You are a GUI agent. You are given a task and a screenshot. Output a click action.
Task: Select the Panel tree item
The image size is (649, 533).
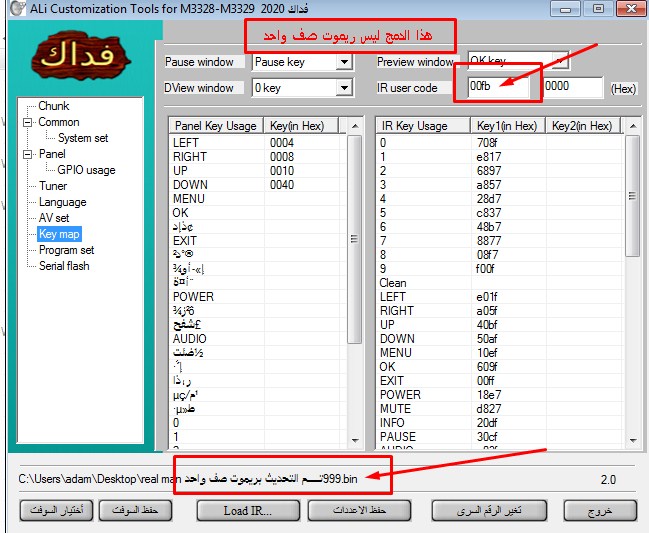click(52, 154)
